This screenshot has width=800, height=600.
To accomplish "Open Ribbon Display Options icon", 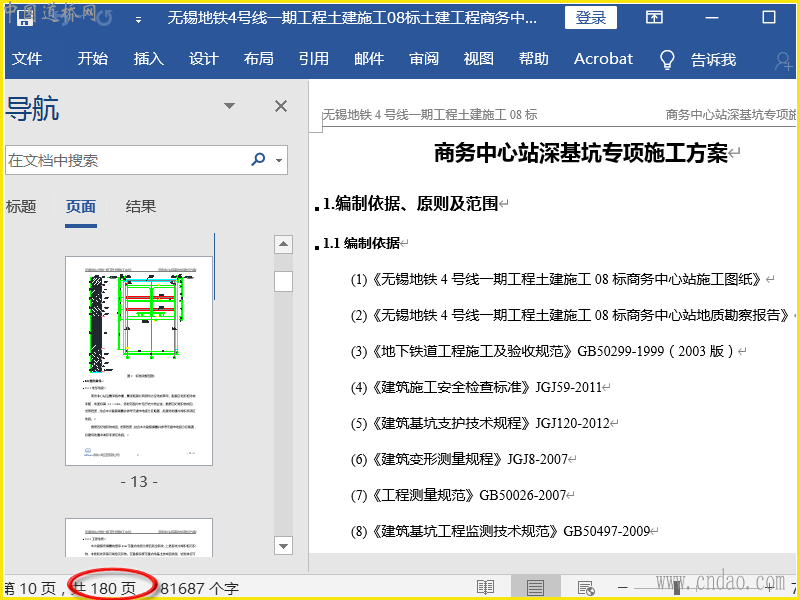I will point(654,18).
